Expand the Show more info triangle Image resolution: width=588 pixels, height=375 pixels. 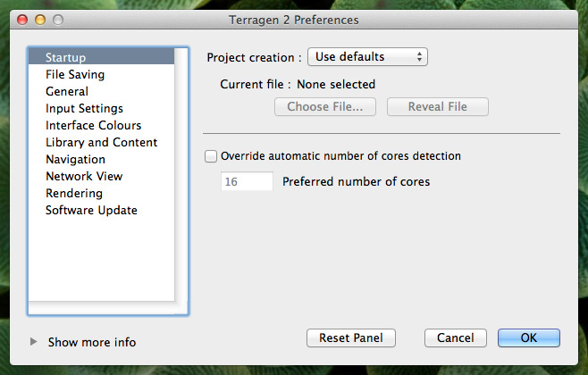coord(33,342)
